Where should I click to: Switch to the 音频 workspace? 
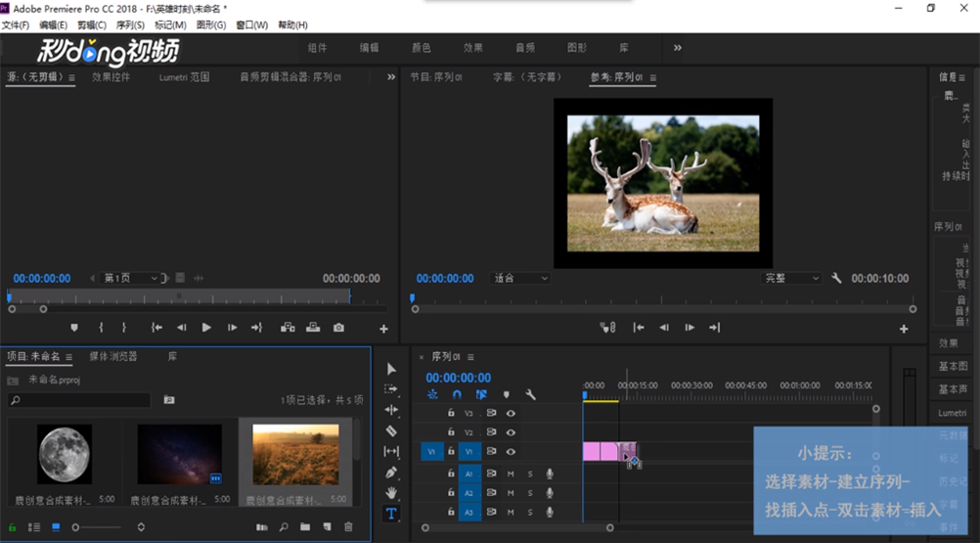(x=525, y=48)
